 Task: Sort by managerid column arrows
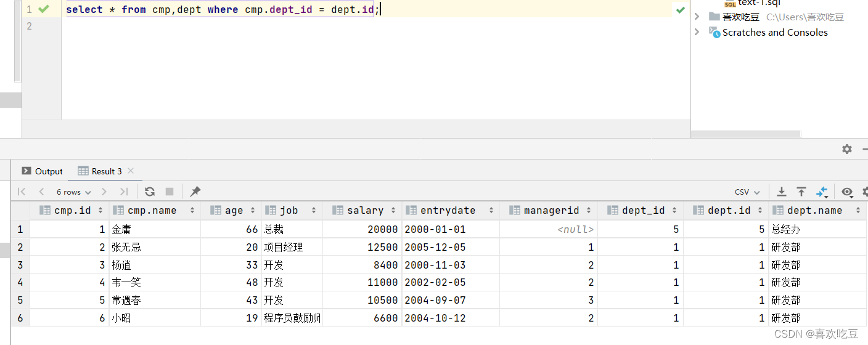(x=589, y=211)
